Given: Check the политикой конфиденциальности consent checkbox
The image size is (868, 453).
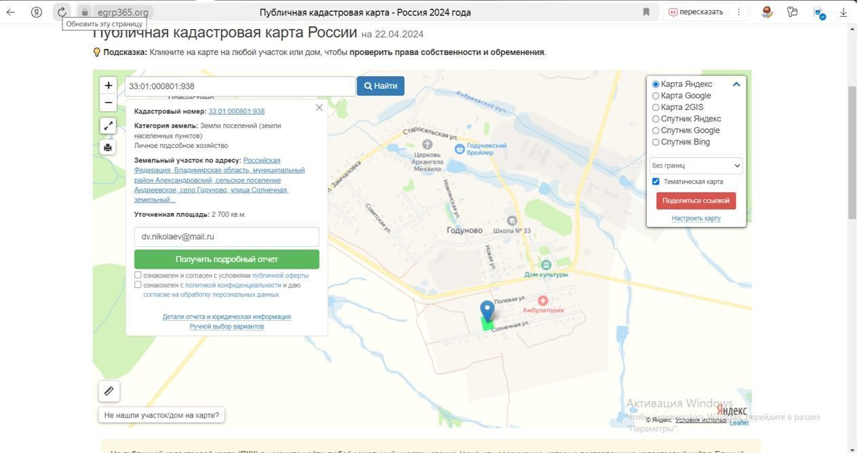Looking at the screenshot, I should pos(138,285).
